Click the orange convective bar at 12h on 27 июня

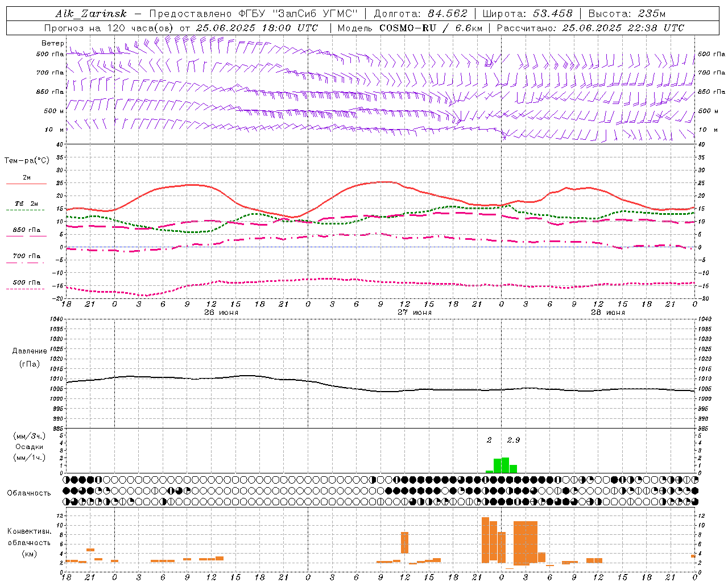pyautogui.click(x=405, y=542)
